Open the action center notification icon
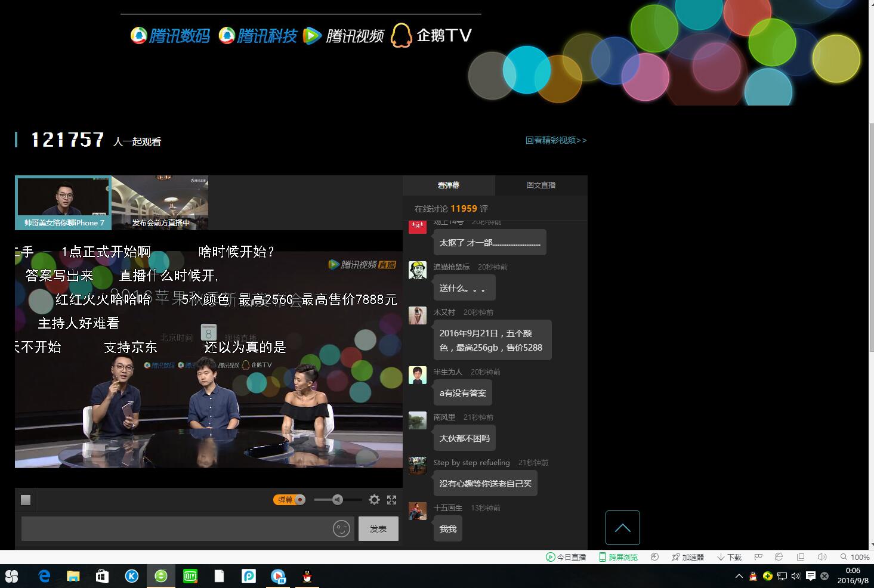 tap(811, 576)
